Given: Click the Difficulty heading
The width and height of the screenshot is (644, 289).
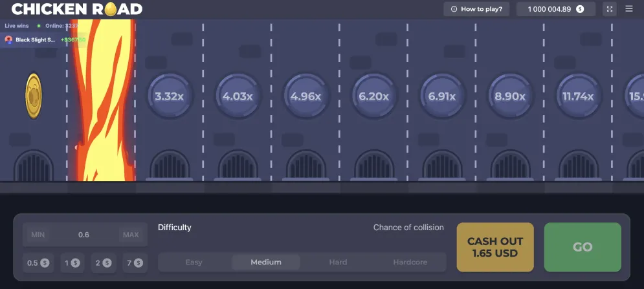Looking at the screenshot, I should [x=175, y=228].
